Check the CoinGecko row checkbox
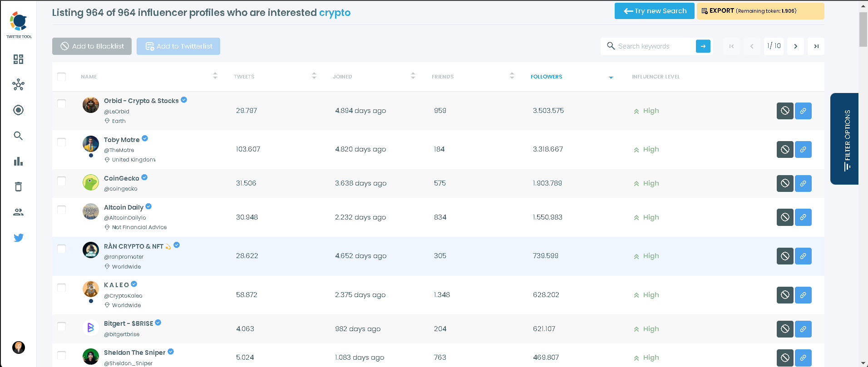Viewport: 868px width, 367px height. (x=62, y=181)
